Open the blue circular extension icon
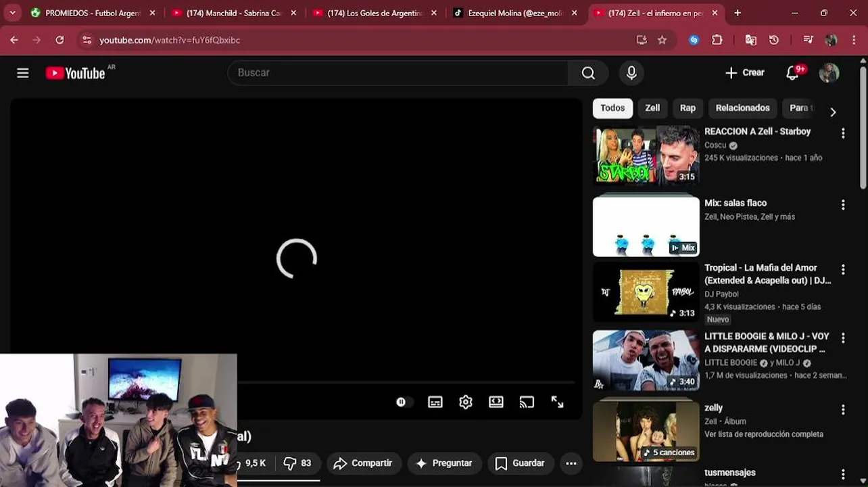The image size is (868, 487). (x=694, y=40)
